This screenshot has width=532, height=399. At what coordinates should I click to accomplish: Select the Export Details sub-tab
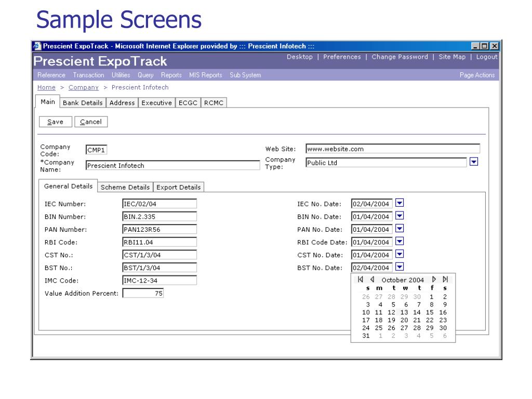pyautogui.click(x=179, y=187)
